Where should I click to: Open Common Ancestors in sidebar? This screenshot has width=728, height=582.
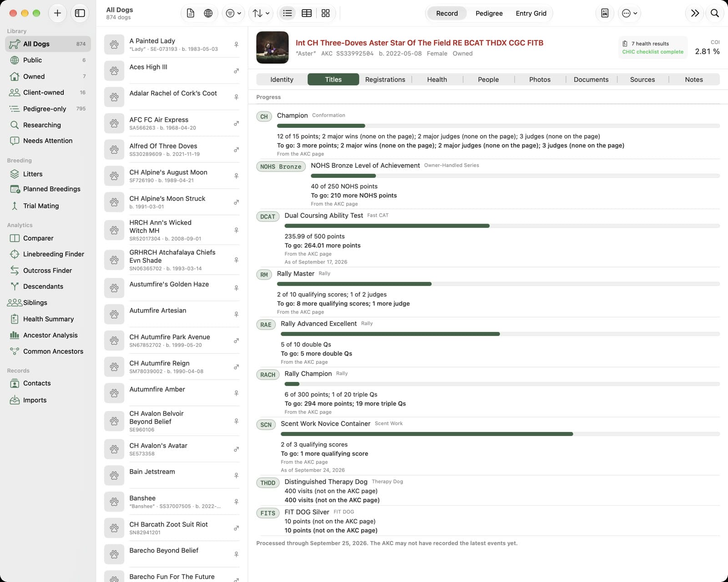tap(48, 351)
